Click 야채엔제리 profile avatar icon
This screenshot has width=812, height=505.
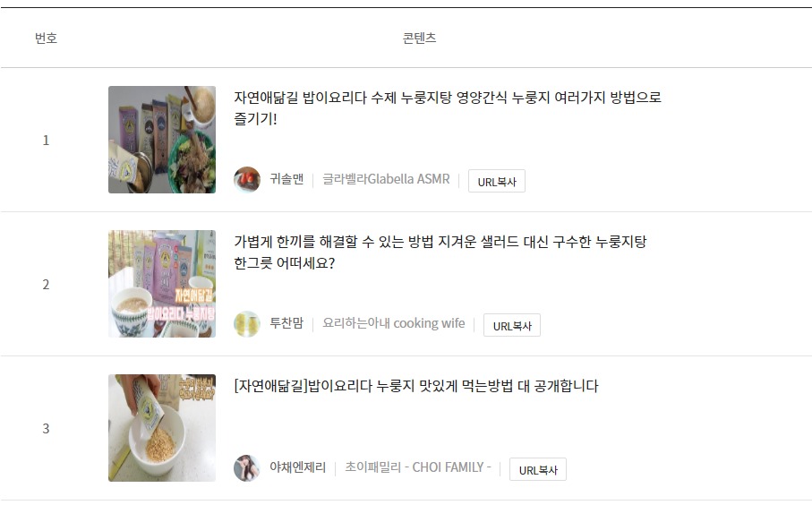click(247, 467)
